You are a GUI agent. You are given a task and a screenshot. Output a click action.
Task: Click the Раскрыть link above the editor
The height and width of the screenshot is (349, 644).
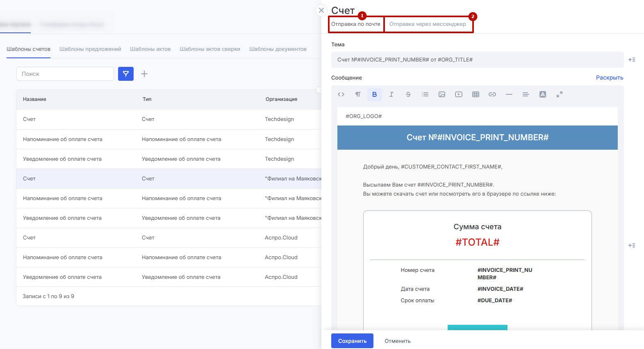(609, 78)
